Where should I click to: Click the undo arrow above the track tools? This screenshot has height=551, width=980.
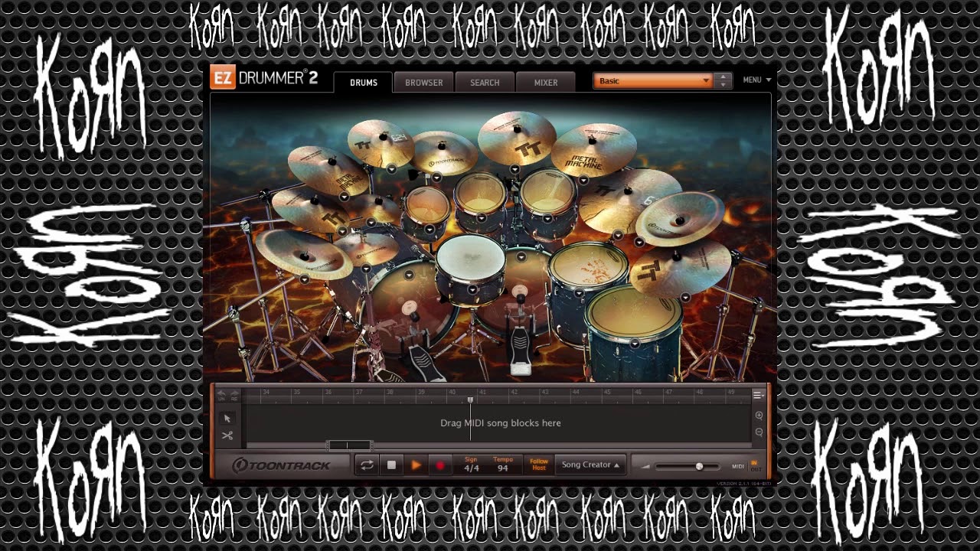click(x=221, y=393)
